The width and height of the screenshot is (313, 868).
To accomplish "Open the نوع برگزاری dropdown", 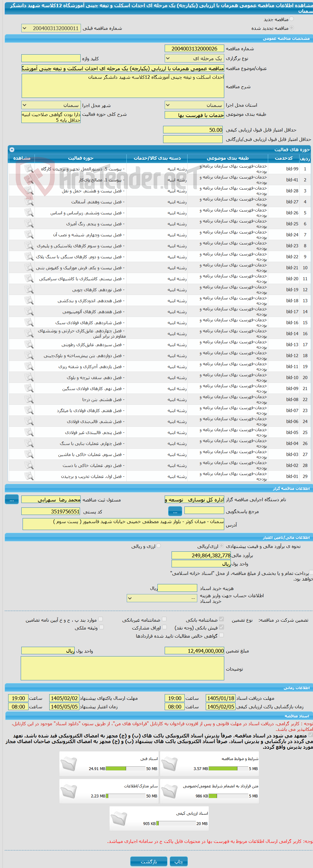I will (194, 58).
